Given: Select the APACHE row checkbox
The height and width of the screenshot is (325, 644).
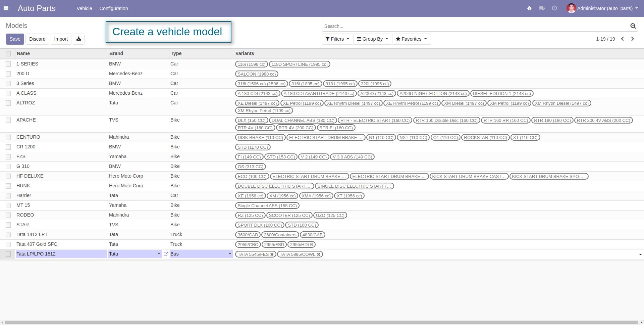Looking at the screenshot, I should [x=8, y=120].
